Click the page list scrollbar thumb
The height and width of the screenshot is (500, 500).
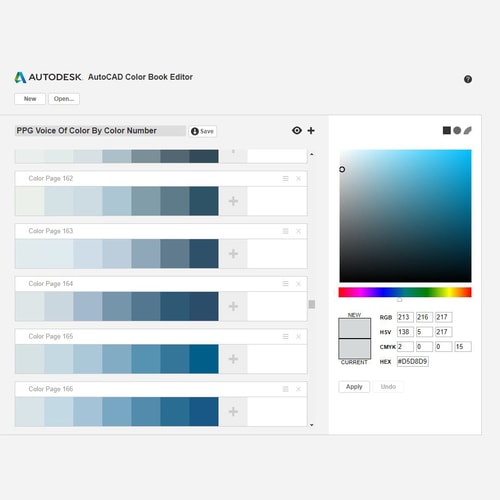[x=312, y=304]
